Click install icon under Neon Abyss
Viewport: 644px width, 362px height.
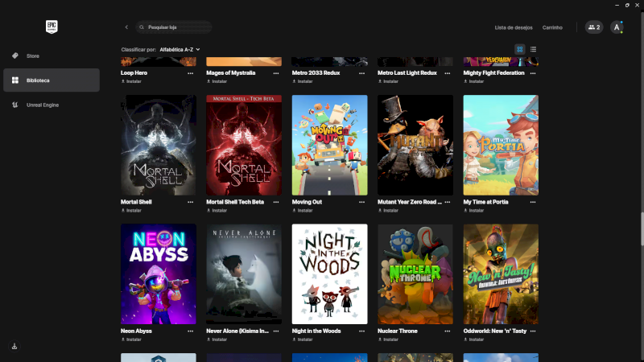click(123, 339)
